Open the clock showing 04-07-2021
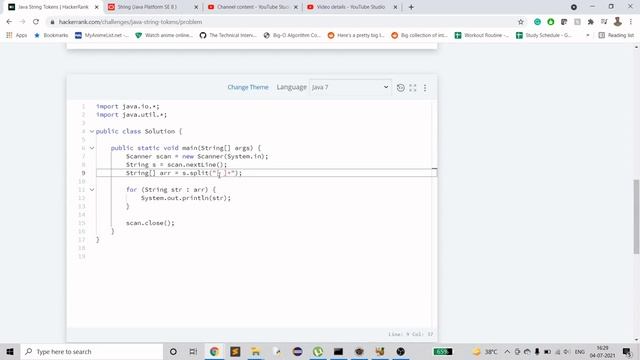The image size is (640, 360). pyautogui.click(x=602, y=351)
